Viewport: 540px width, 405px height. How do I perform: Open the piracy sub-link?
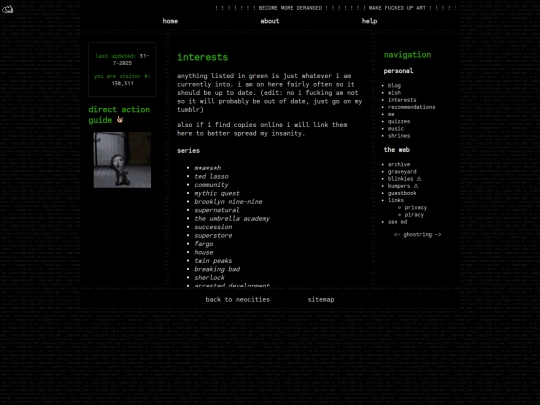point(414,215)
